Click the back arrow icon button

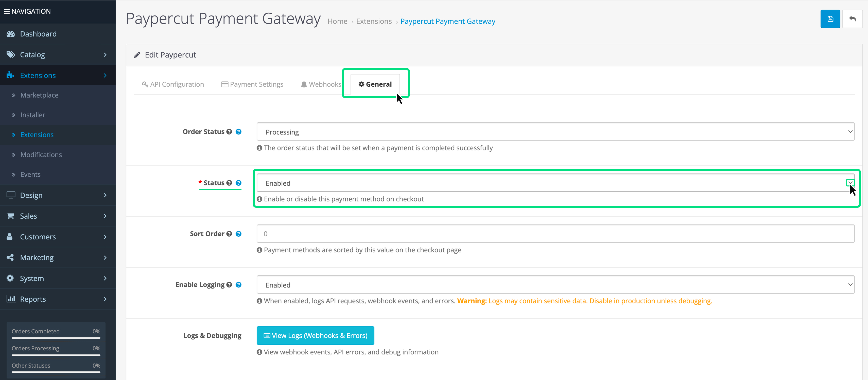[x=852, y=19]
